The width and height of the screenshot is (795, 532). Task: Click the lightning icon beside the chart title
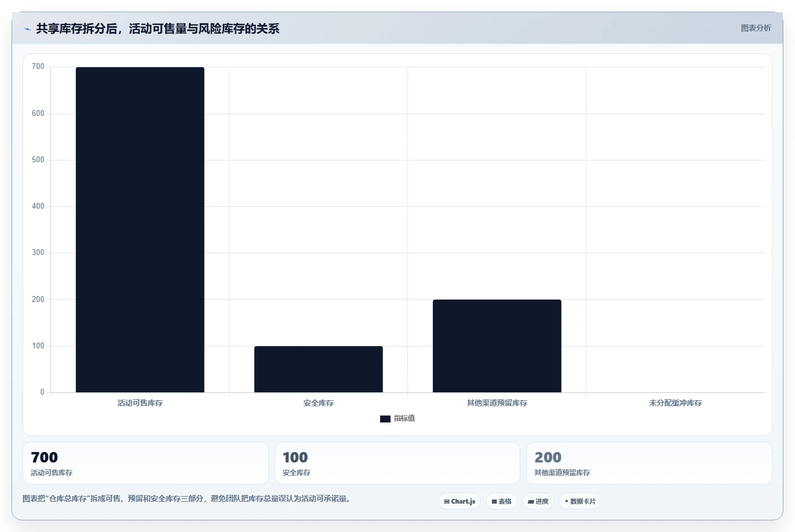(x=27, y=29)
